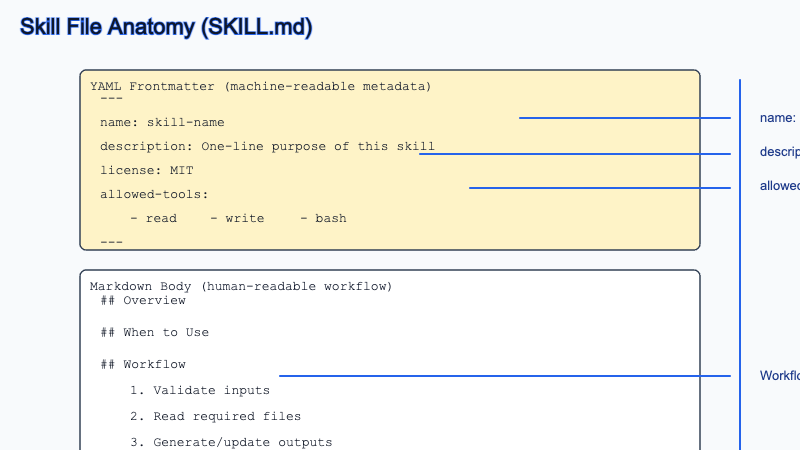The image size is (800, 450).
Task: Select the YAML Frontmatter heading text
Action: point(260,87)
